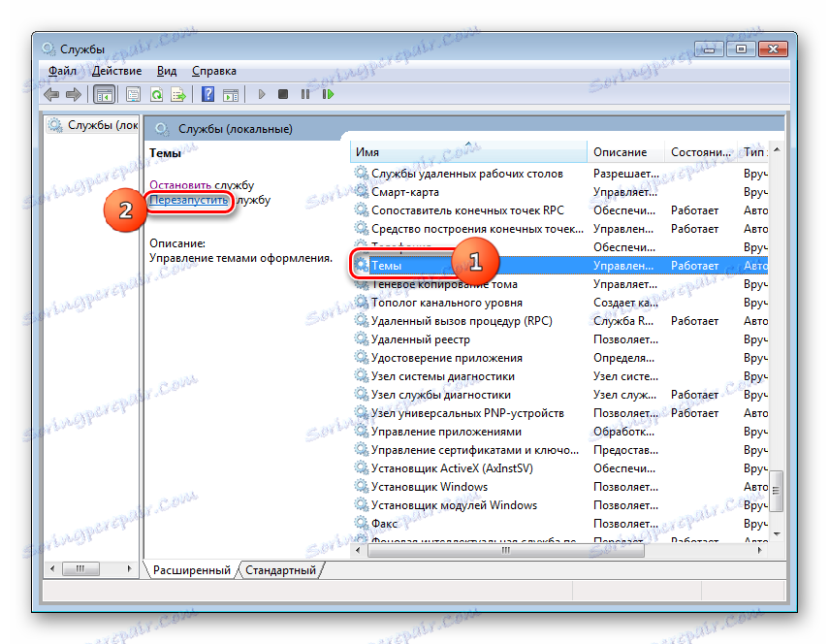
Task: Click gear icon of Удаленный реестр service
Action: [361, 338]
